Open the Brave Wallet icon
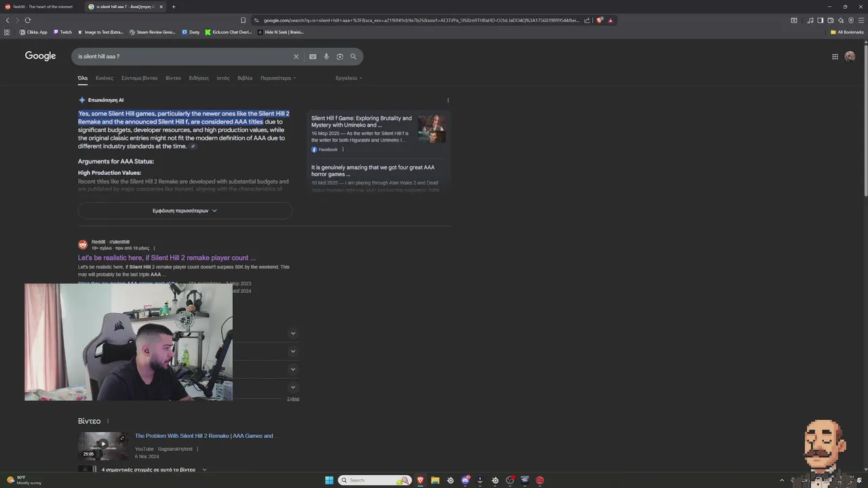The height and width of the screenshot is (488, 868). coord(831,20)
